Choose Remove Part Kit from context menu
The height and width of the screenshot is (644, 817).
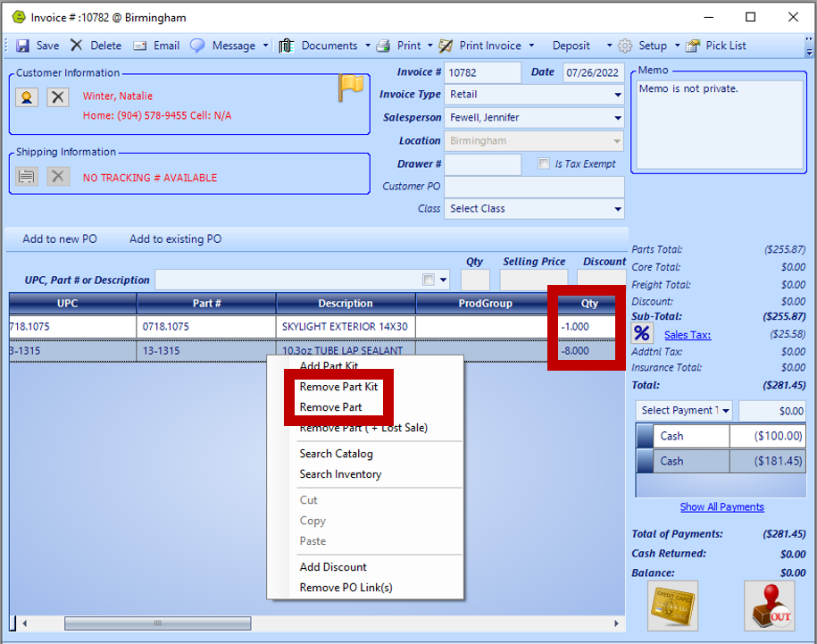[338, 387]
